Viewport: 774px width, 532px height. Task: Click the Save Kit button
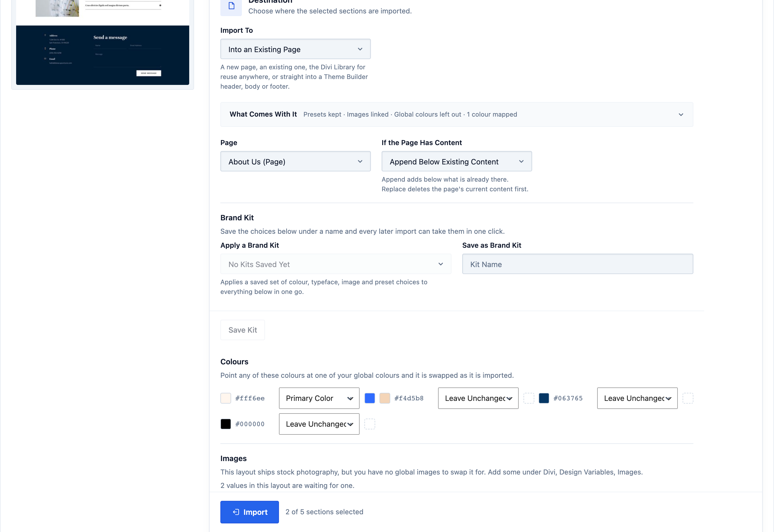point(243,330)
